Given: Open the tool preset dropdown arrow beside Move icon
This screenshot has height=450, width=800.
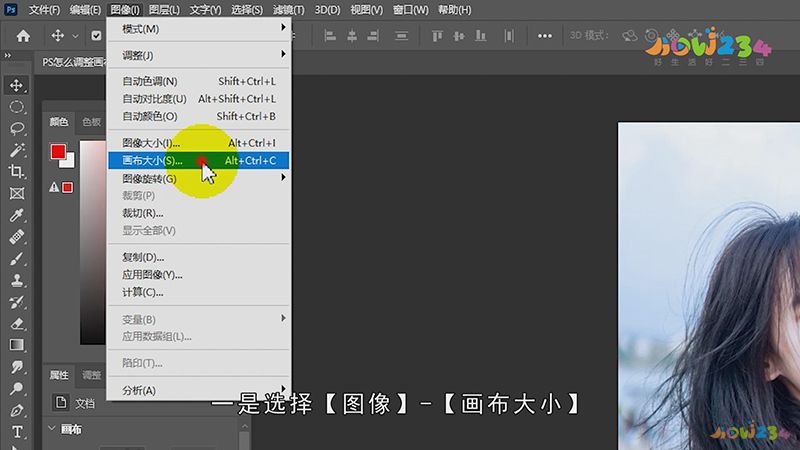Looking at the screenshot, I should pyautogui.click(x=76, y=36).
